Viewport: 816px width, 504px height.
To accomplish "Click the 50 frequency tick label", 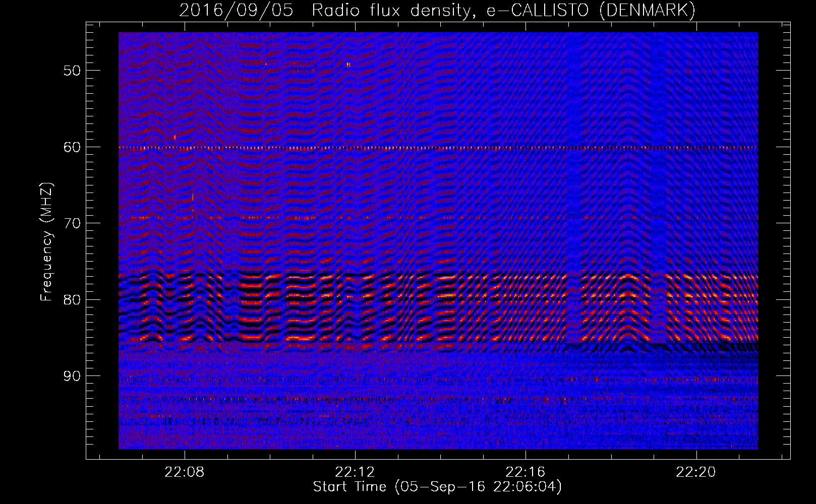I will (x=72, y=71).
